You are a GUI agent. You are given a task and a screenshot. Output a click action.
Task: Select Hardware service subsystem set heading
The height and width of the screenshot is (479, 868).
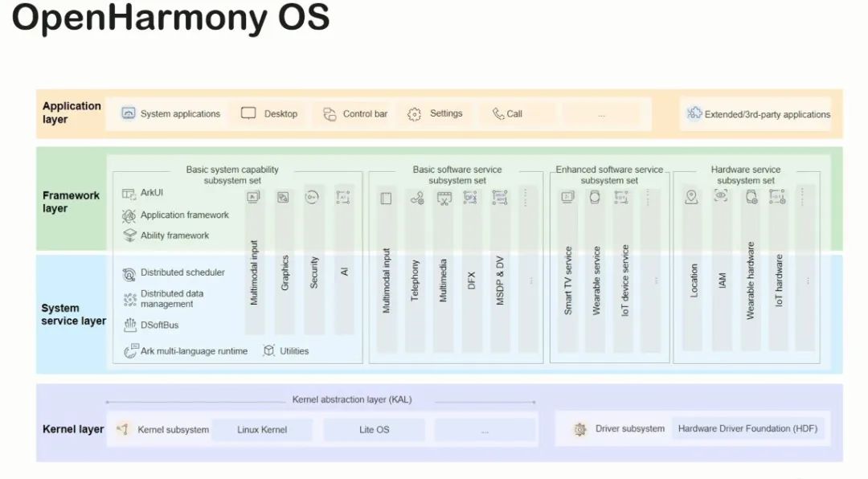tap(746, 175)
